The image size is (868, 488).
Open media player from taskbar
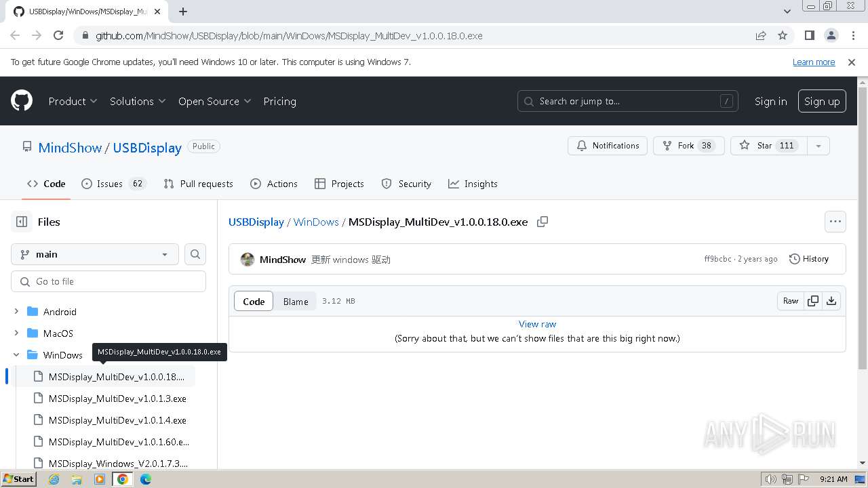100,479
